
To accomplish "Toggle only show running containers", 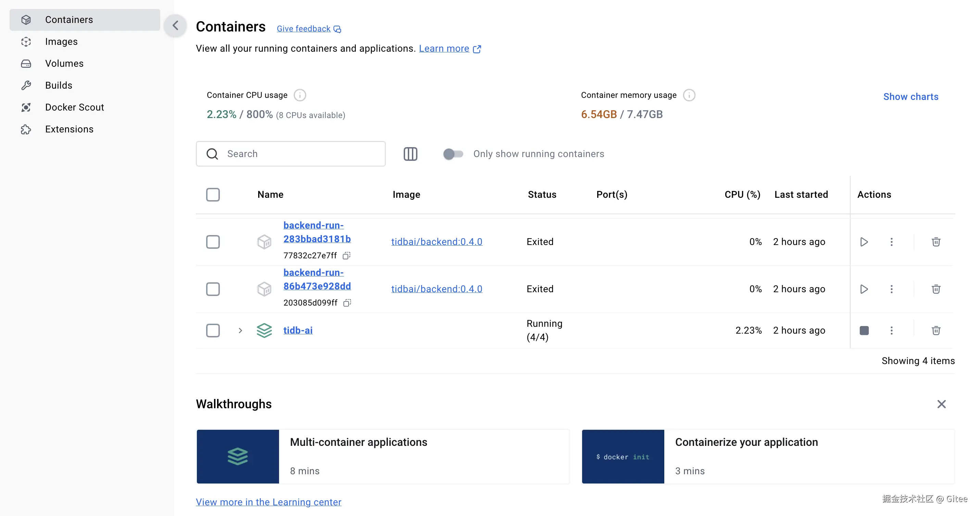I will pos(453,154).
